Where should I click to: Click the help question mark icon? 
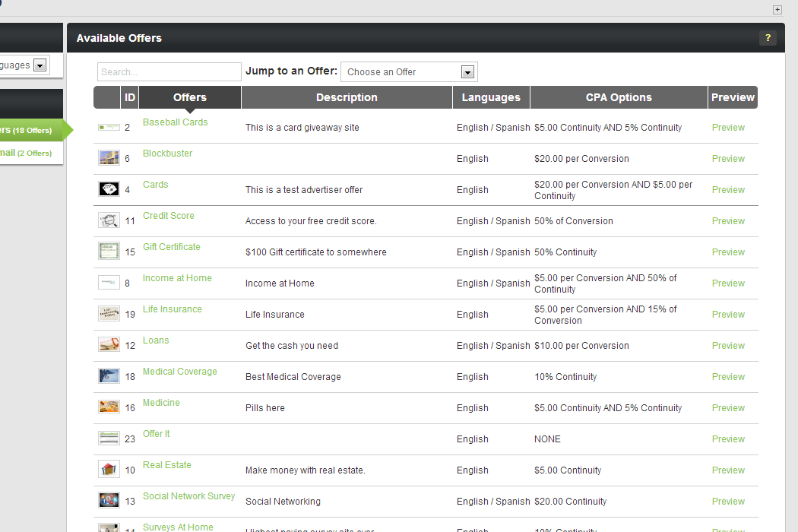pyautogui.click(x=768, y=38)
